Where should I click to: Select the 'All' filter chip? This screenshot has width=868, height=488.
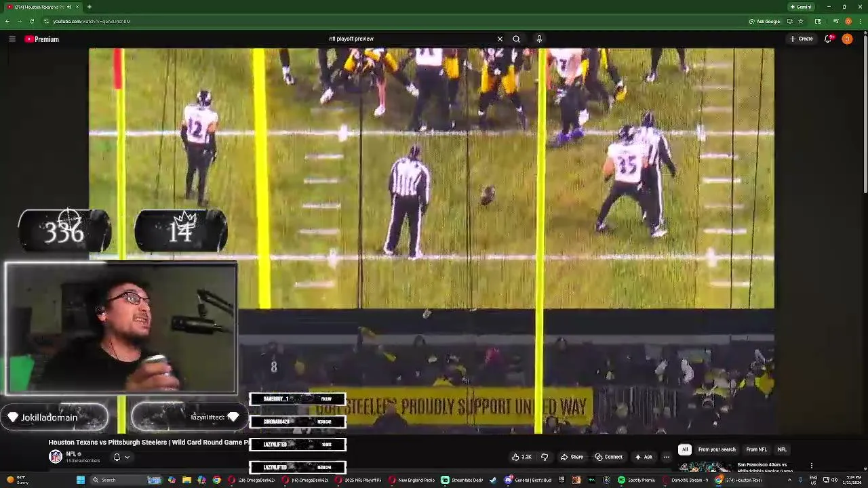[x=685, y=449]
